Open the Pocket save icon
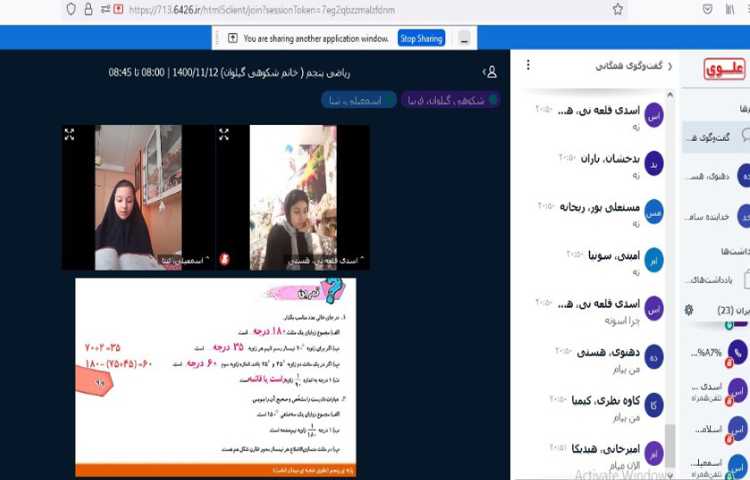The width and height of the screenshot is (750, 480). (707, 9)
